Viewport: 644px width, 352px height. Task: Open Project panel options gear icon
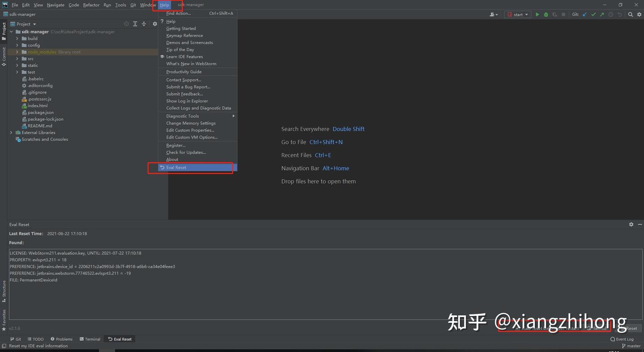coord(155,24)
